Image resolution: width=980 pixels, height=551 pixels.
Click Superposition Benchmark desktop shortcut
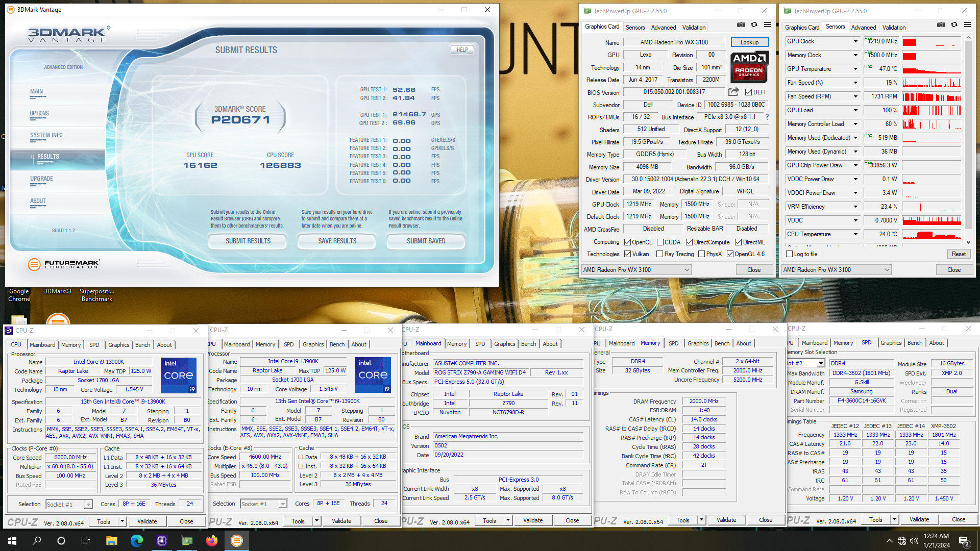pos(97,295)
